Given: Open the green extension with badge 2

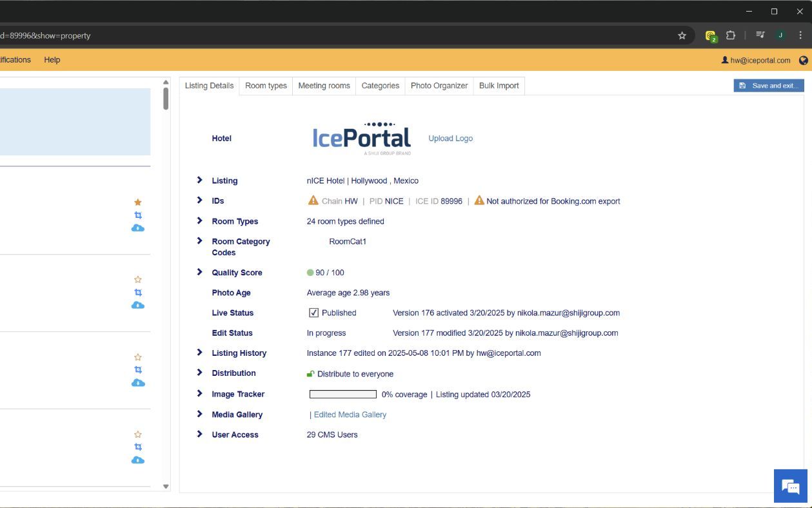Looking at the screenshot, I should click(x=711, y=36).
